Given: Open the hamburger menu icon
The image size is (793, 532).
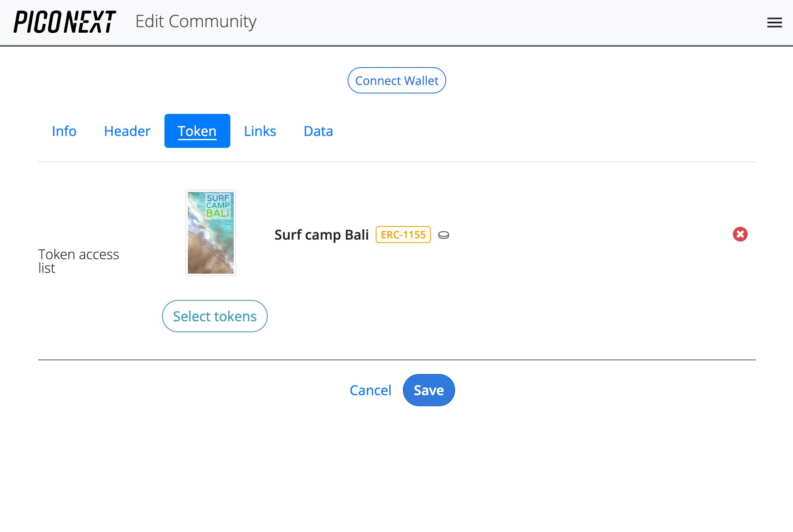Looking at the screenshot, I should [774, 23].
